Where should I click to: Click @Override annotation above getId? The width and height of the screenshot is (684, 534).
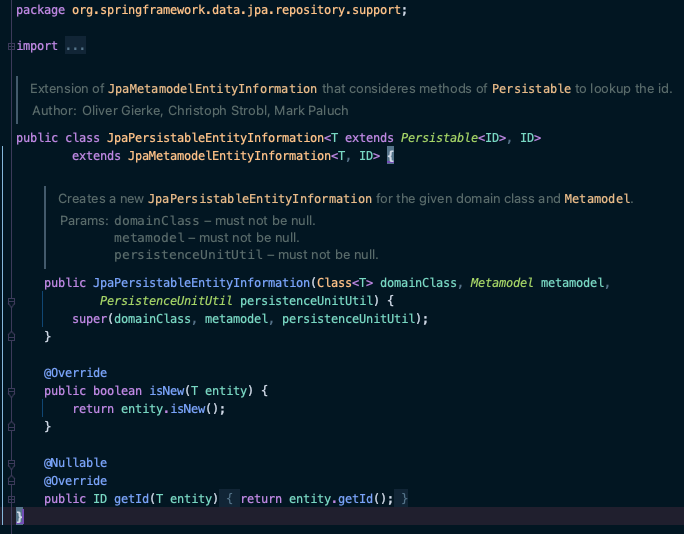75,481
